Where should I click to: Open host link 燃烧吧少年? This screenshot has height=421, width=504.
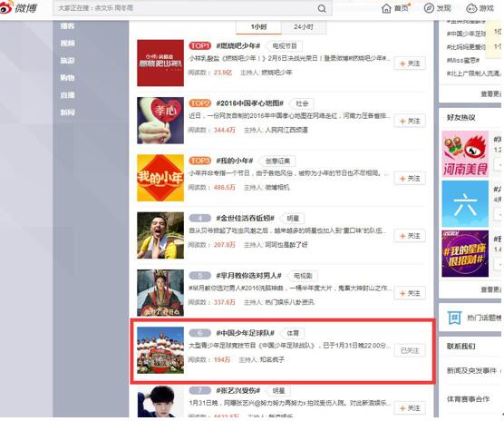276,73
